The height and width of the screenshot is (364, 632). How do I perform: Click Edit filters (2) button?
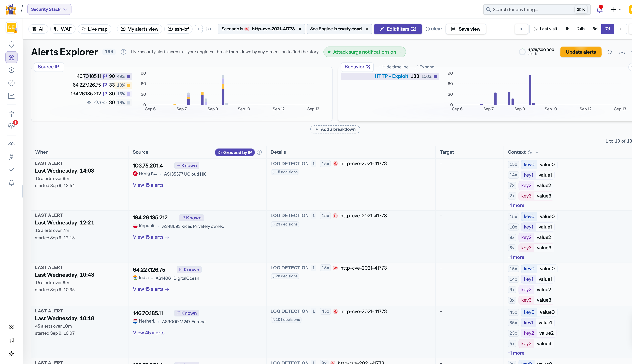398,29
